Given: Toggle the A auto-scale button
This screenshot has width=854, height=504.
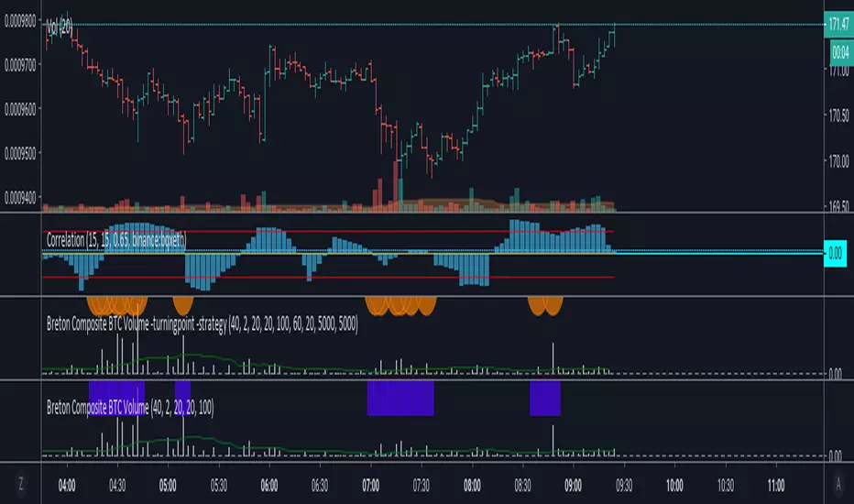Looking at the screenshot, I should click(838, 484).
